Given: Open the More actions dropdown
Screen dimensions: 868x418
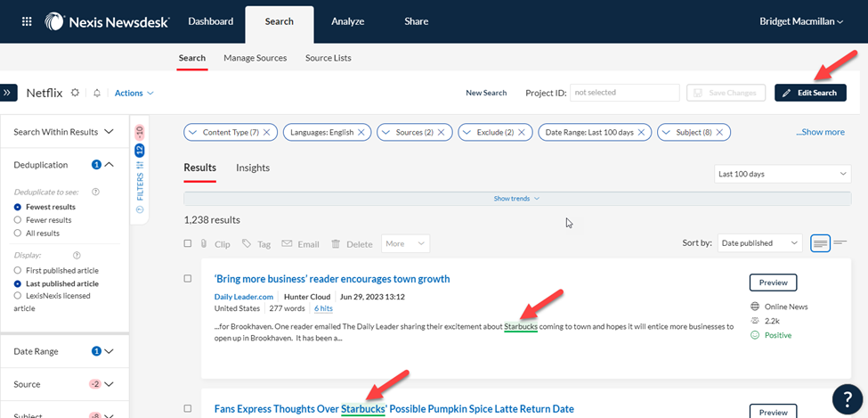Looking at the screenshot, I should (x=405, y=244).
